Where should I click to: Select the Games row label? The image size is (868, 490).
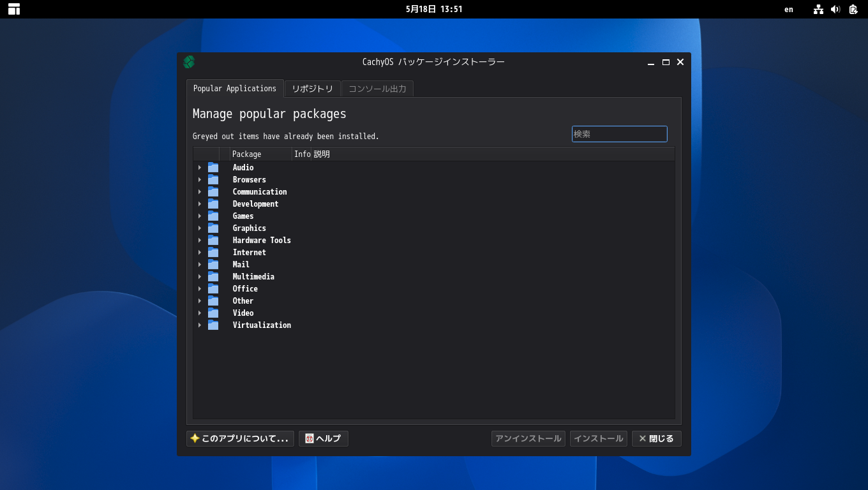pos(243,216)
